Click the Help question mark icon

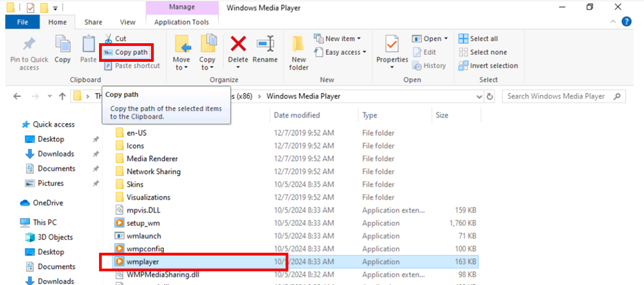[x=626, y=22]
